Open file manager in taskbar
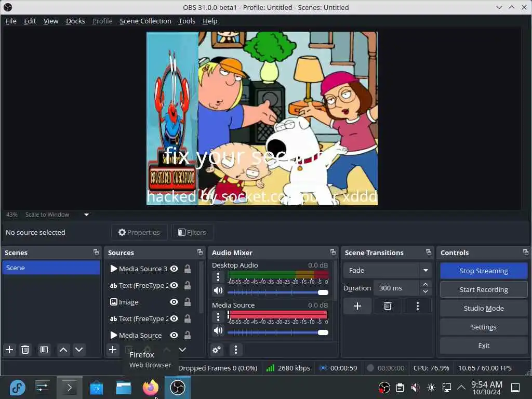The height and width of the screenshot is (399, 532). pos(124,388)
